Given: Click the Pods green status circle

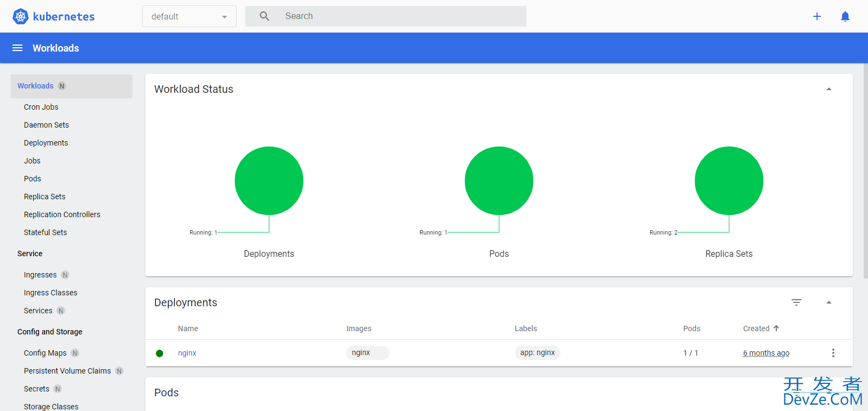Looking at the screenshot, I should coord(499,181).
